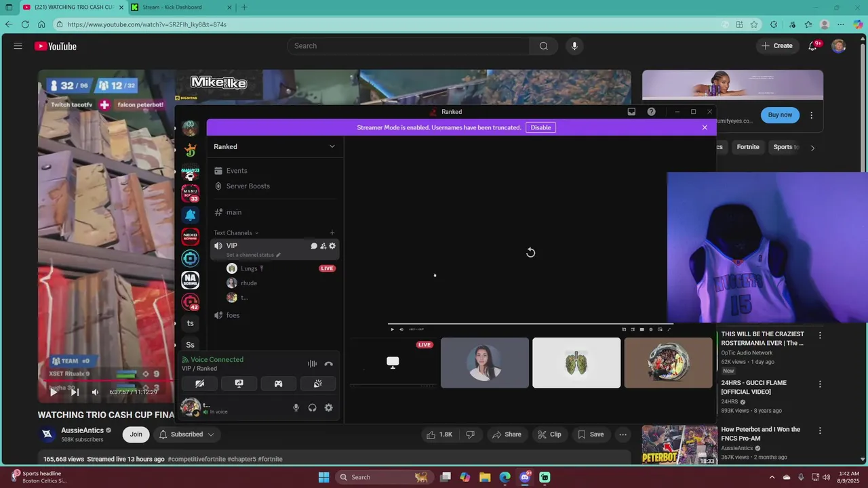Skip to next YouTube video
This screenshot has height=488, width=868.
tap(75, 392)
